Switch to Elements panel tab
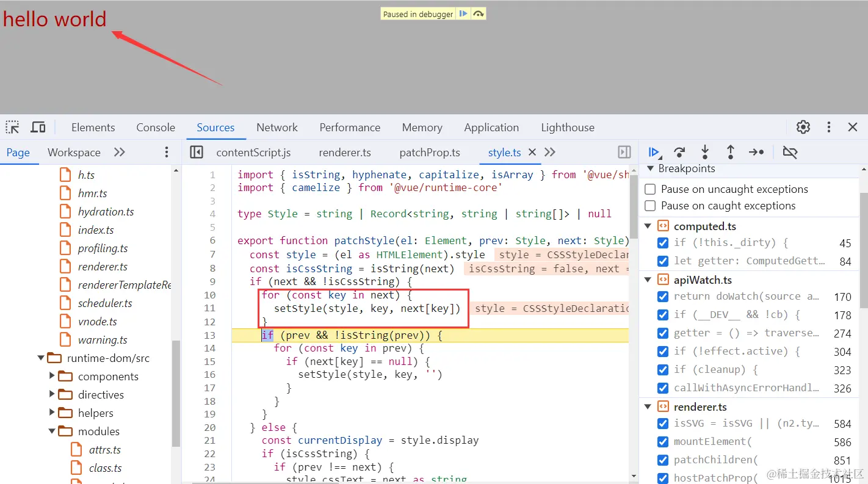This screenshot has width=868, height=484. coord(93,127)
